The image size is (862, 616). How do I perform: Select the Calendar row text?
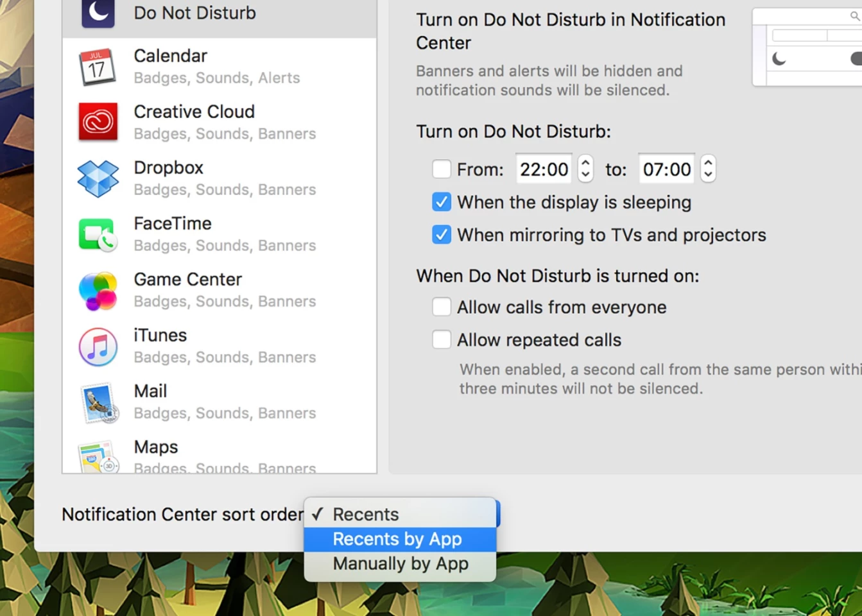coord(216,66)
